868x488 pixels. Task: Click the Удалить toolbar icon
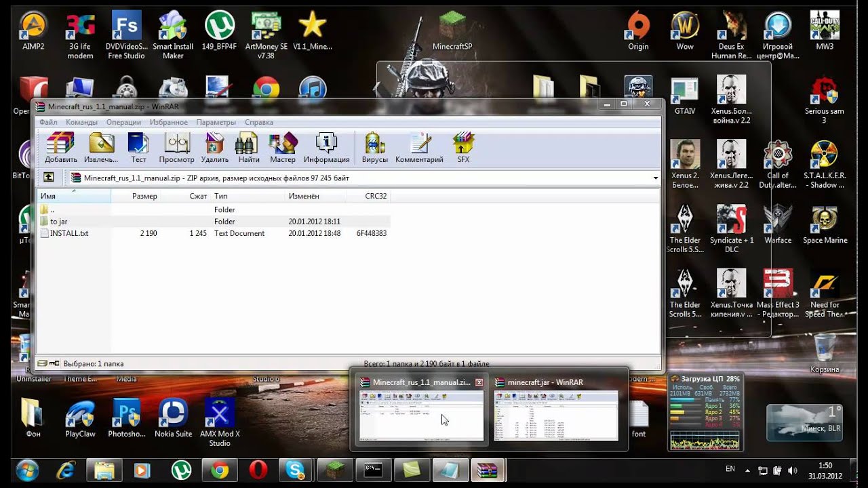click(x=214, y=147)
